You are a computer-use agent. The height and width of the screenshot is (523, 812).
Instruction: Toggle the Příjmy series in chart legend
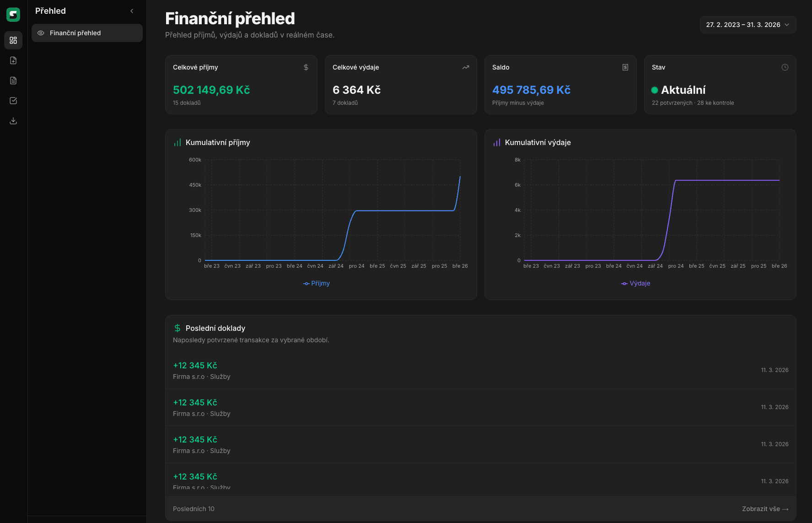(317, 283)
